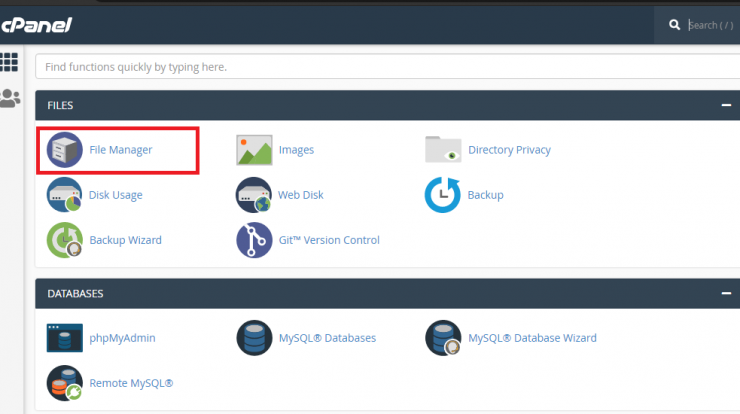Screen dimensions: 740x414
Task: Start the Backup Wizard link
Action: [126, 240]
